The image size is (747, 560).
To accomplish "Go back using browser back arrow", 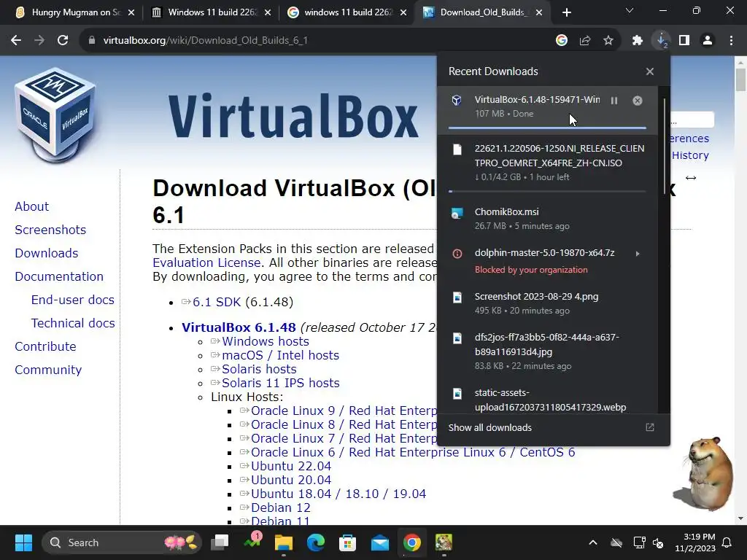I will 16,41.
